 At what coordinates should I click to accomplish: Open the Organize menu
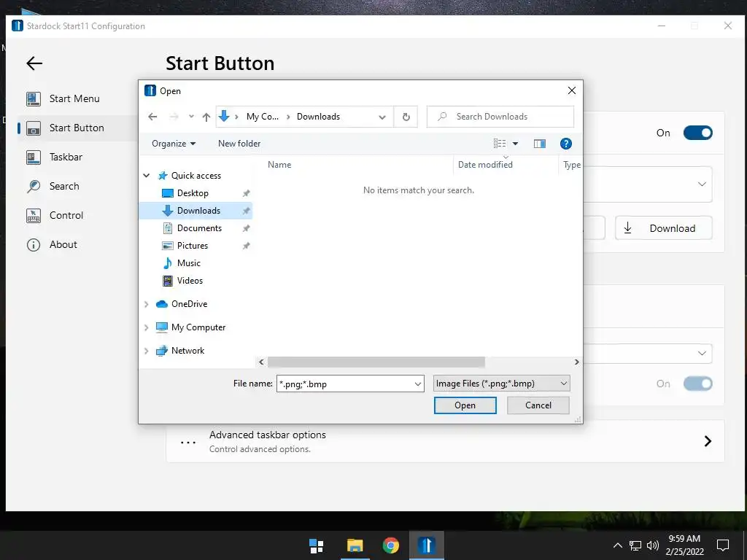click(x=174, y=144)
